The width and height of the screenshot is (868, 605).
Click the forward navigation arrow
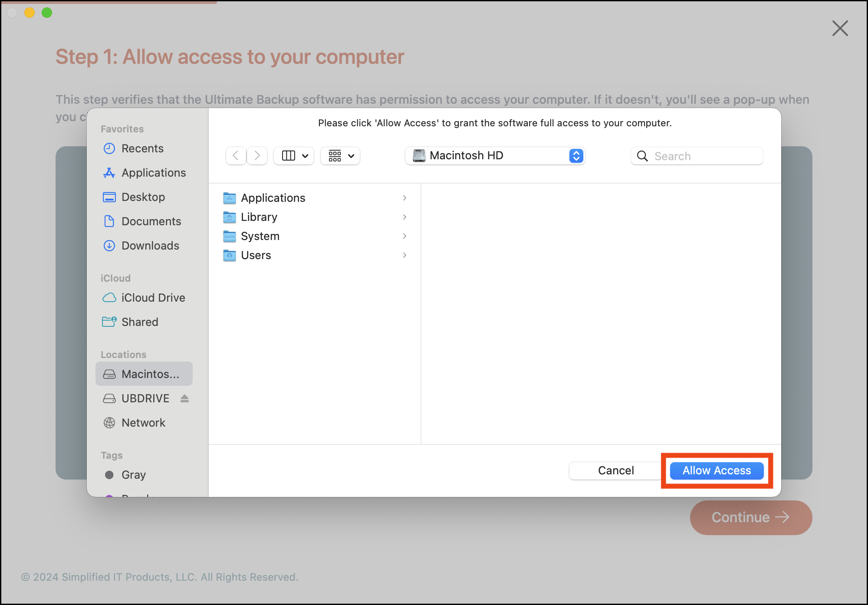point(257,156)
